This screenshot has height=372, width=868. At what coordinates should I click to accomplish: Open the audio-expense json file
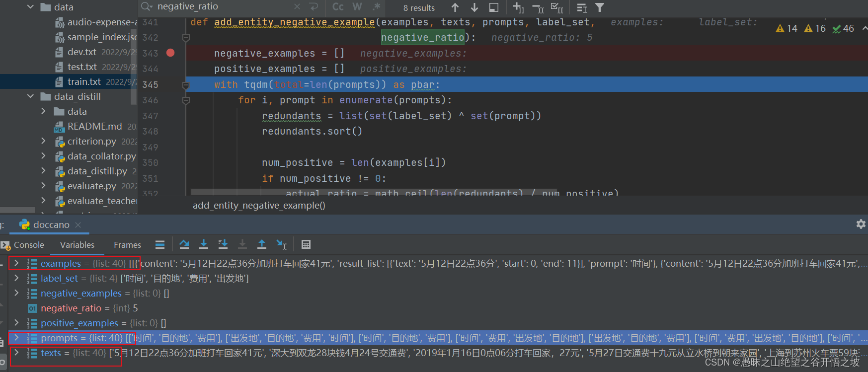pos(102,22)
